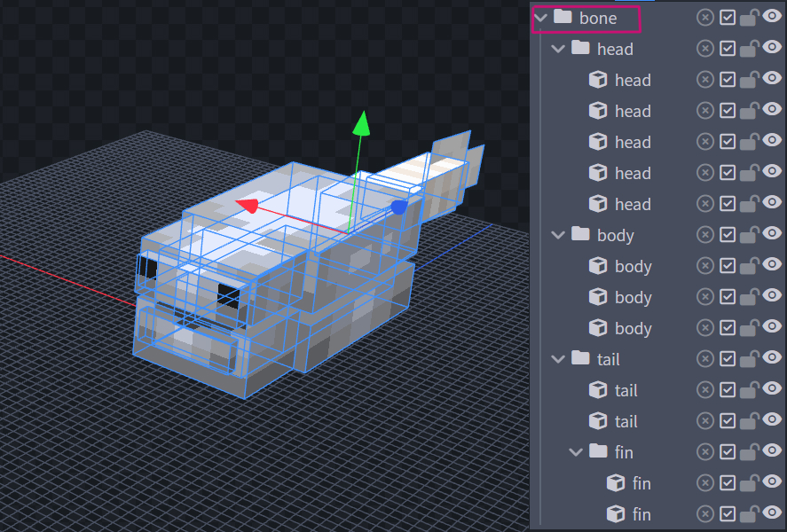Click cube icon of first fin cube
787x532 pixels.
coord(616,483)
